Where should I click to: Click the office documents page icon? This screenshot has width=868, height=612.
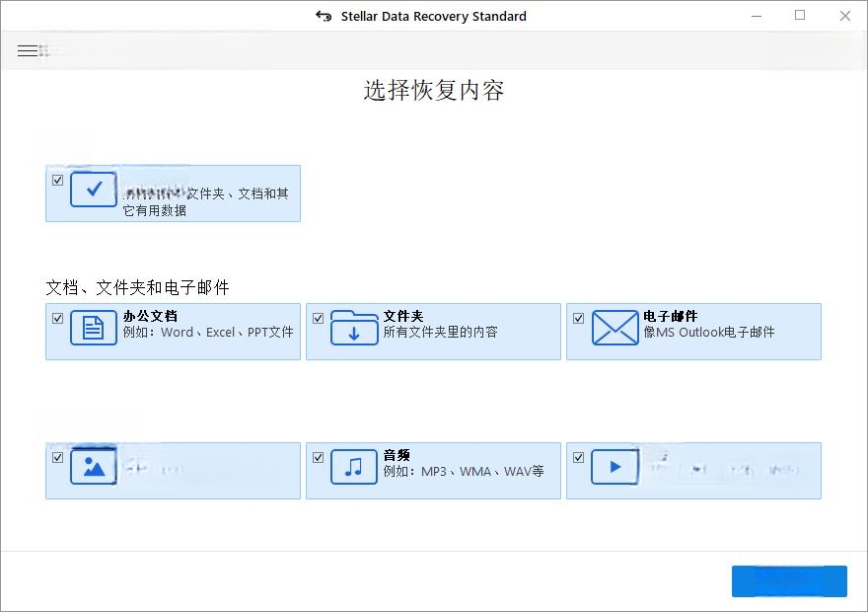pyautogui.click(x=94, y=328)
